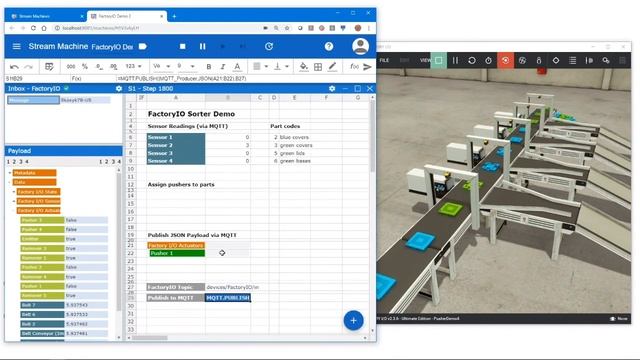Open the 123 number format dropdown
This screenshot has width=640, height=360.
[x=133, y=66]
